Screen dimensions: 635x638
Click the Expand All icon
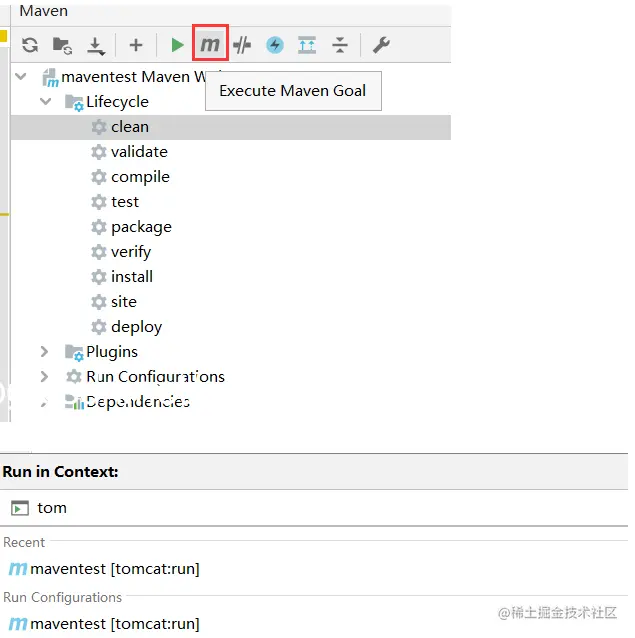[x=307, y=45]
